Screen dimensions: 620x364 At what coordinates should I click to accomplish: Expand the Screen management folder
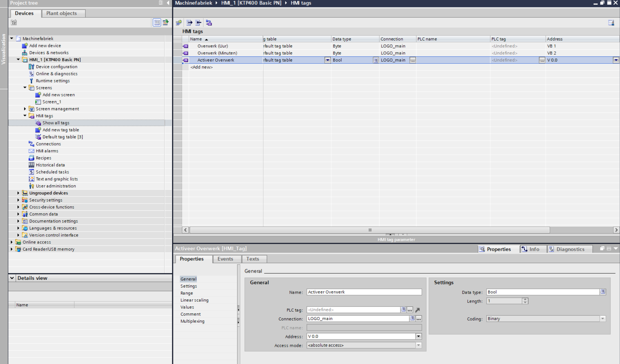(25, 109)
